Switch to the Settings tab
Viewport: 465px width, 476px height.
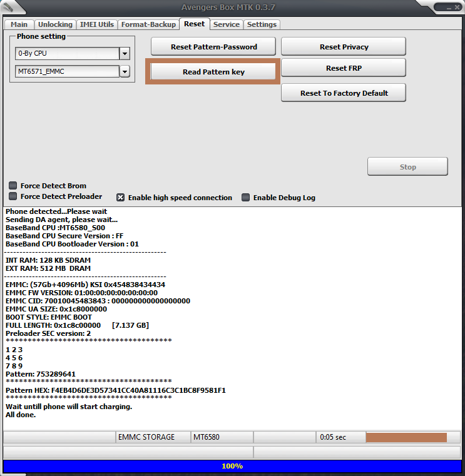tap(262, 24)
